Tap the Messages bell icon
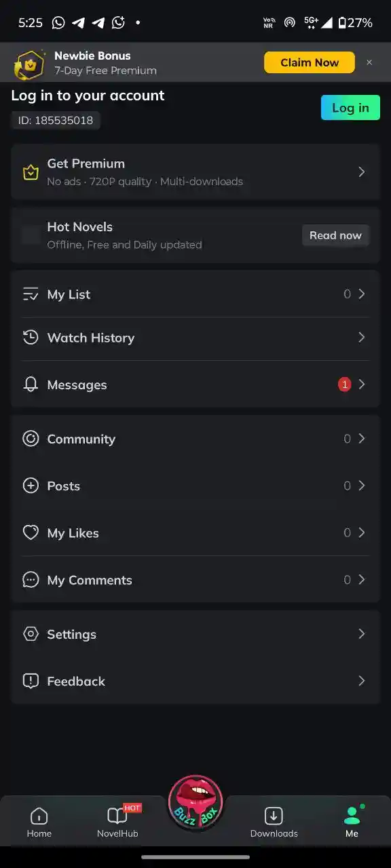Image resolution: width=391 pixels, height=868 pixels. coord(31,384)
